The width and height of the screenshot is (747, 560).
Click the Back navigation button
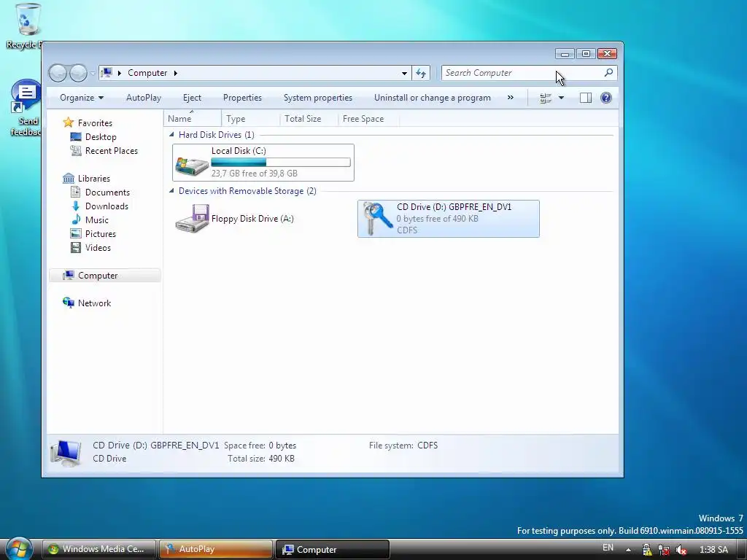tap(58, 73)
